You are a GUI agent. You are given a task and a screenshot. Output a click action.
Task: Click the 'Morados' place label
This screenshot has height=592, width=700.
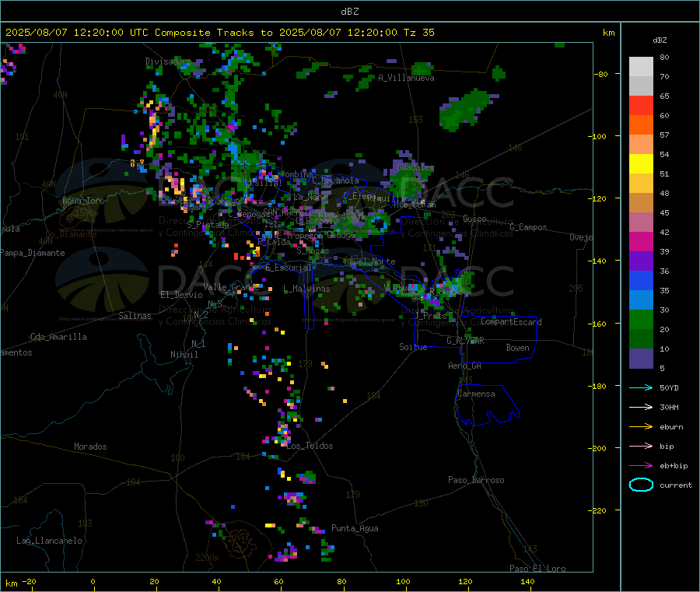pyautogui.click(x=90, y=447)
